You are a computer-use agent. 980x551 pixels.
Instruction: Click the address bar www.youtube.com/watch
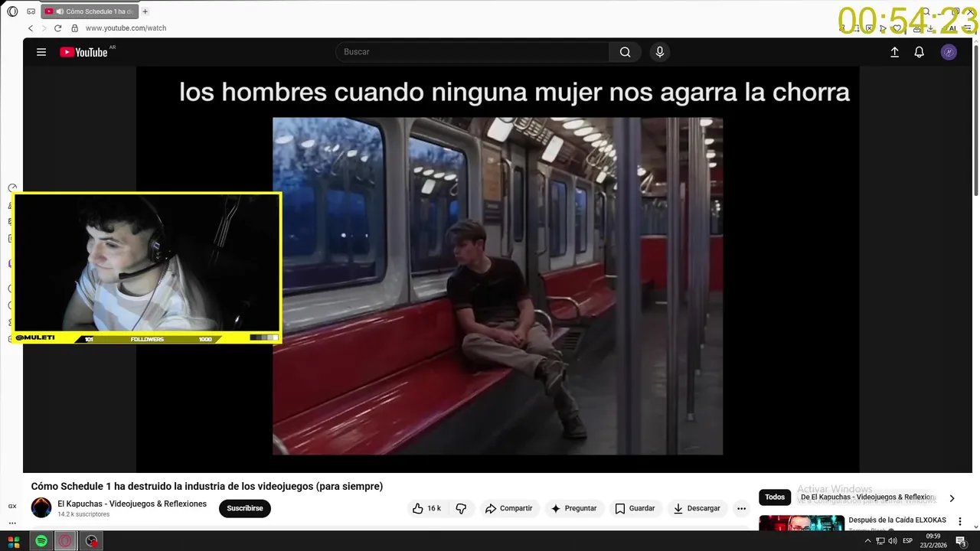(126, 28)
